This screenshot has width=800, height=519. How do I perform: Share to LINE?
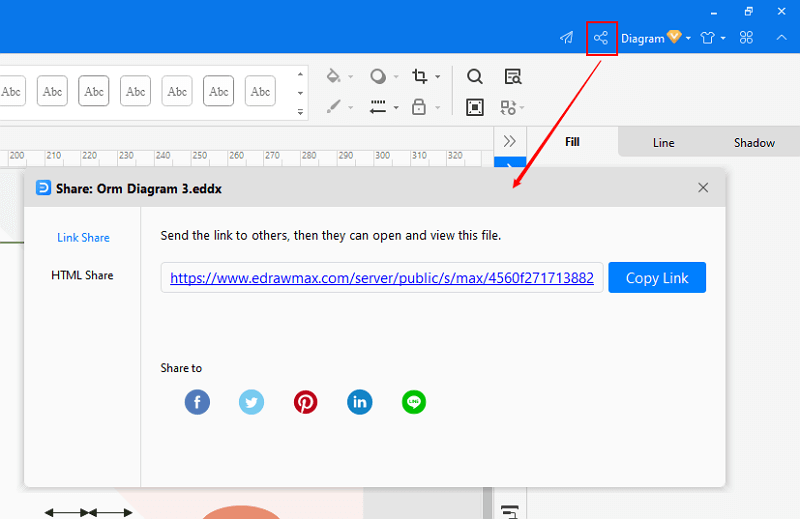click(x=414, y=402)
